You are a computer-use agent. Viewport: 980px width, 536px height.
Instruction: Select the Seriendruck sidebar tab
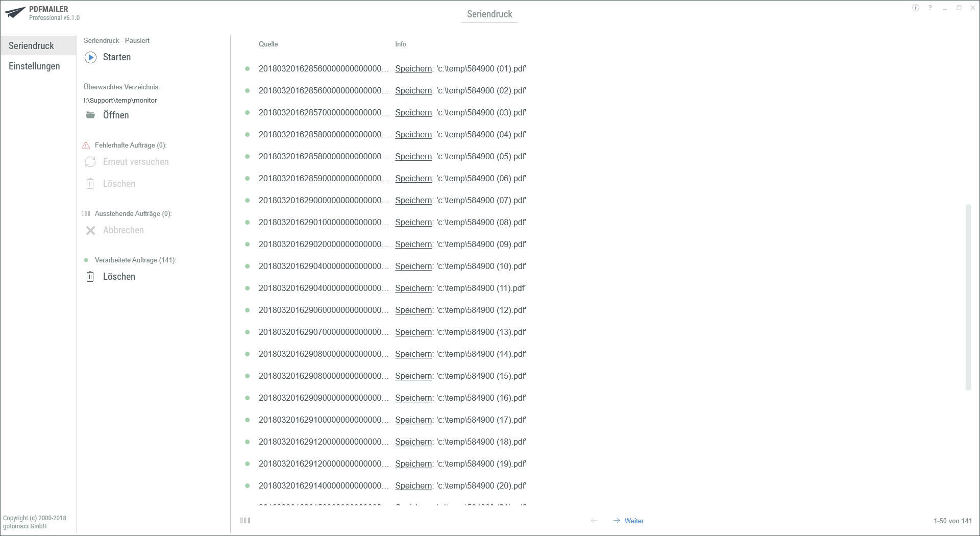click(x=32, y=46)
